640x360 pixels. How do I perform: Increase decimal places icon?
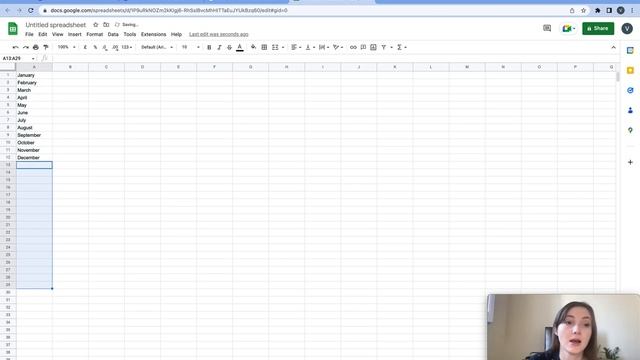click(x=115, y=47)
